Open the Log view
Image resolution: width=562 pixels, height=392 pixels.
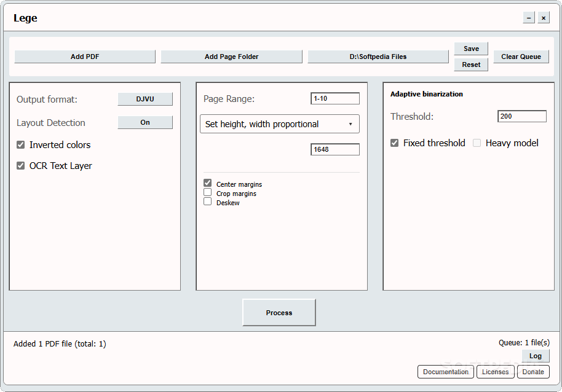coord(536,356)
